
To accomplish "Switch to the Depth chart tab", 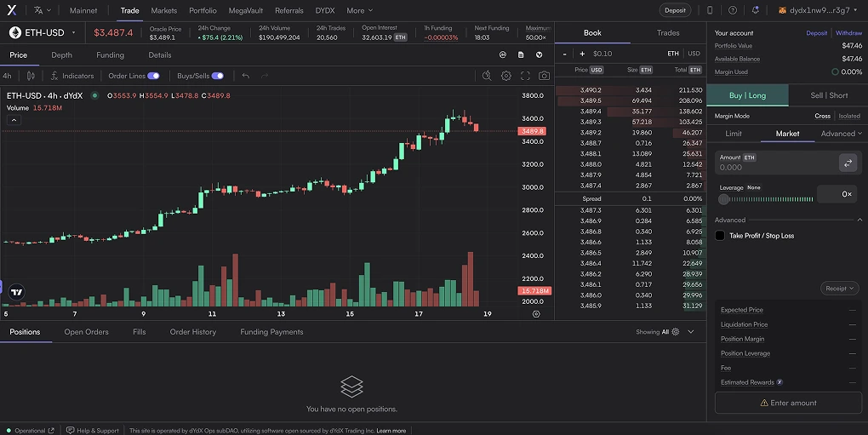I will 61,54.
